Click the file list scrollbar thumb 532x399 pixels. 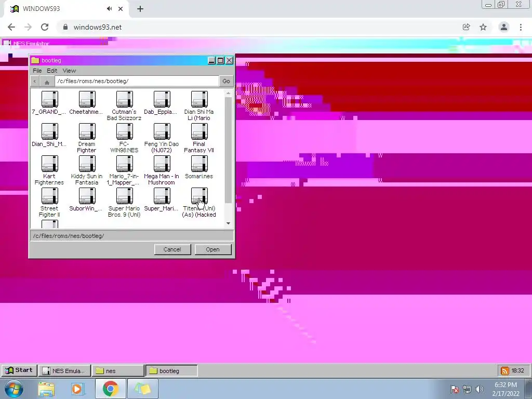(229, 150)
